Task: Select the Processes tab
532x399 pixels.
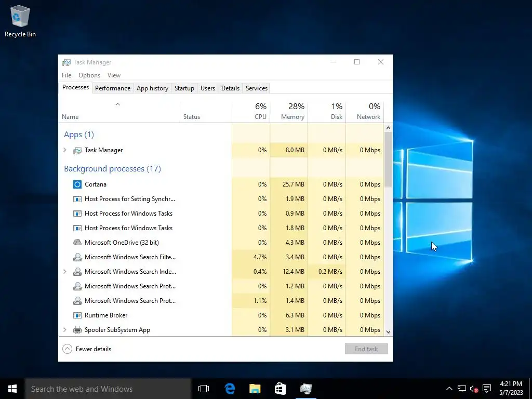Action: 76,87
